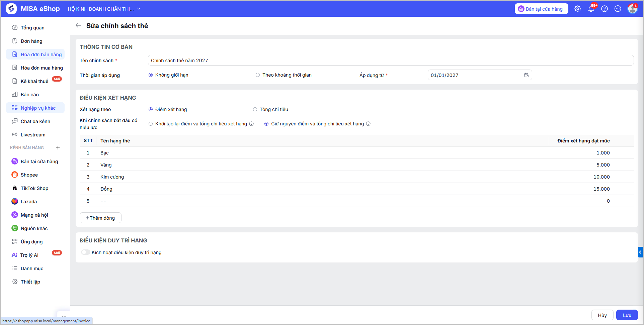Click the Tên chính sách input field
Screen dimensions: 644x325
[391, 60]
